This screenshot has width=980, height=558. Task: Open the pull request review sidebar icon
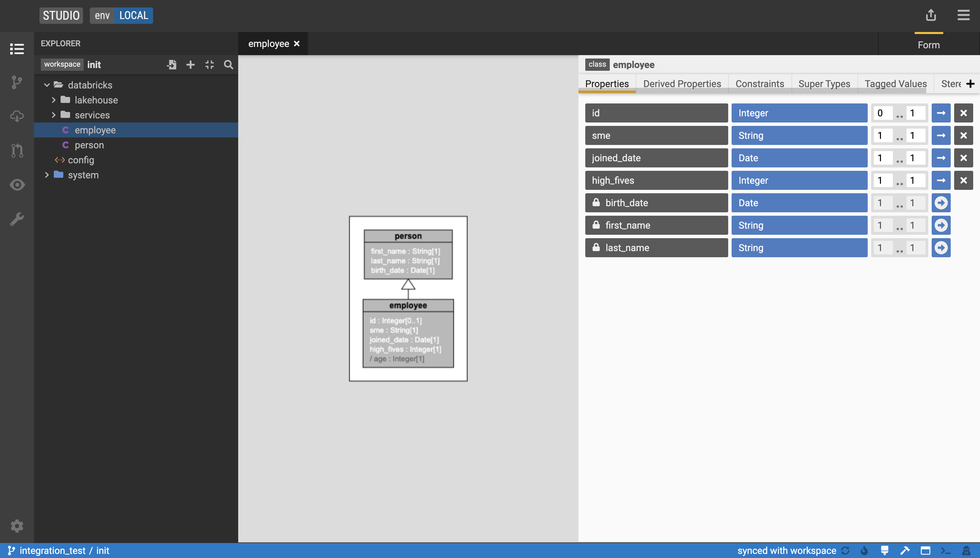[16, 150]
